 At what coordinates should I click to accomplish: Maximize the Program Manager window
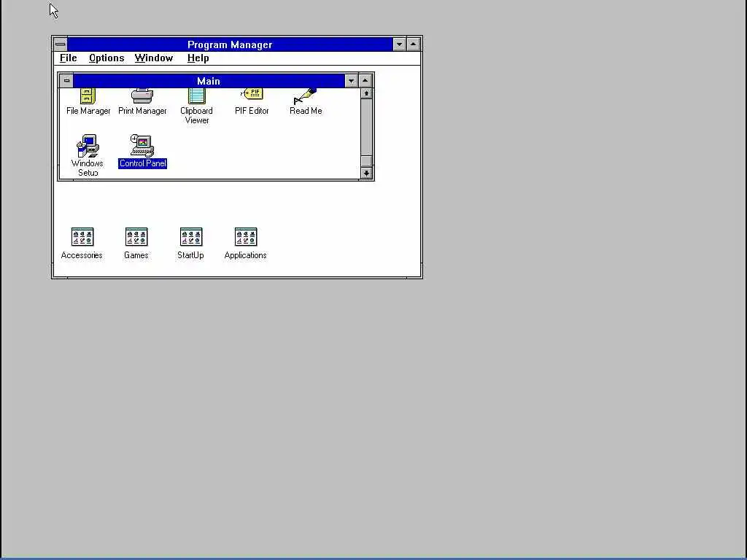[x=413, y=44]
